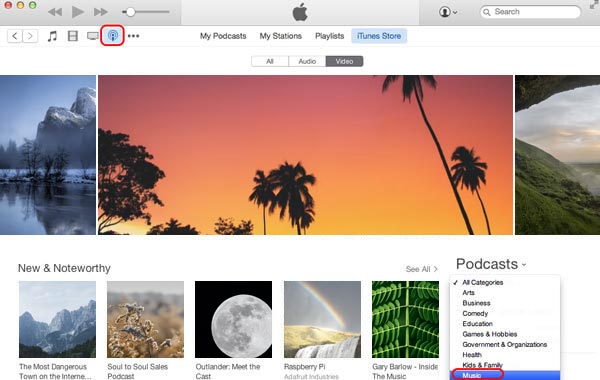Select the iTunes Store tab
600x380 pixels.
pyautogui.click(x=379, y=36)
